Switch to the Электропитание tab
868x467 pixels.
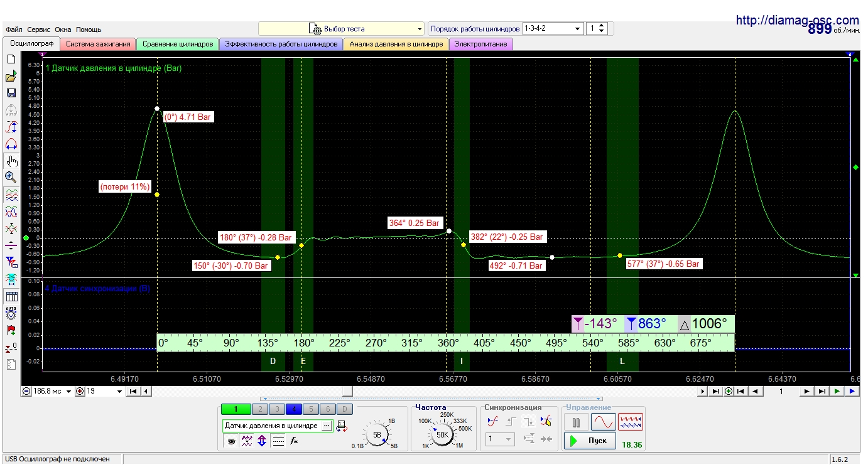click(481, 44)
